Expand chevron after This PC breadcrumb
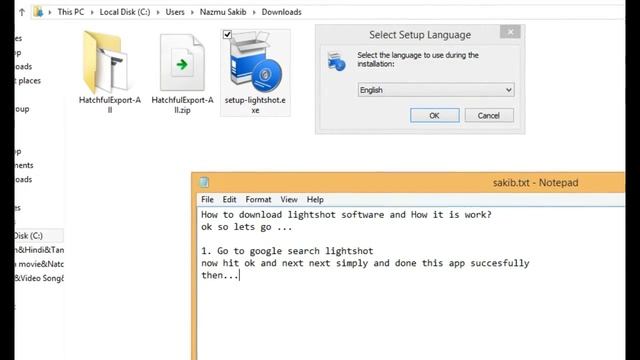Image resolution: width=640 pixels, height=360 pixels. (x=92, y=12)
